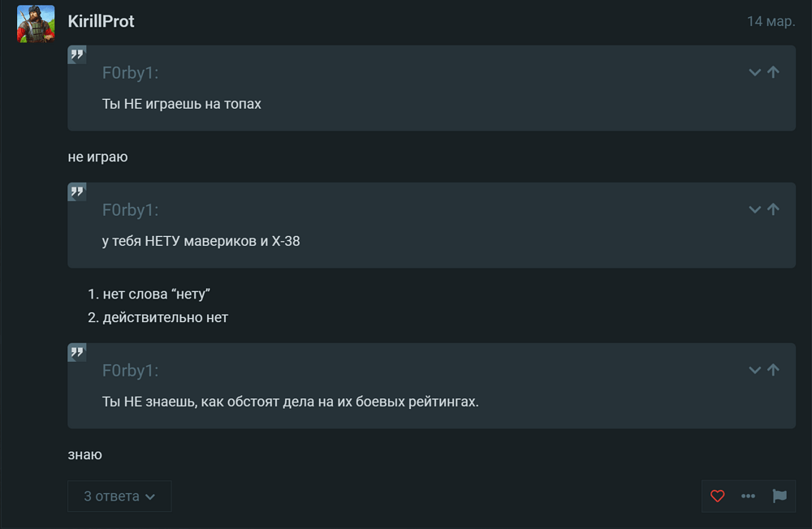Flag this post with the flag icon
The height and width of the screenshot is (529, 812).
(780, 496)
